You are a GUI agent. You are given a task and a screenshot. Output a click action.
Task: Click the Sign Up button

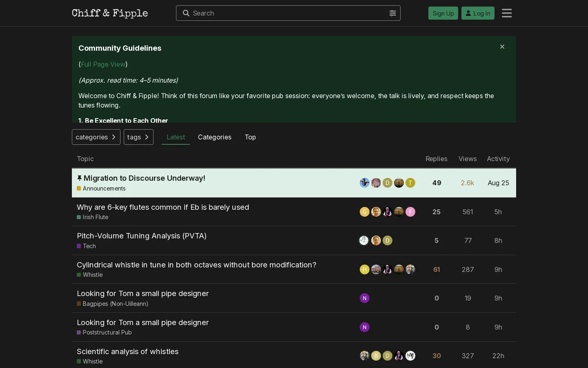[443, 13]
